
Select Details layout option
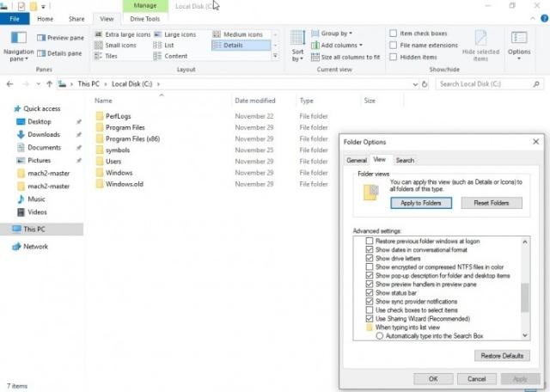point(241,46)
